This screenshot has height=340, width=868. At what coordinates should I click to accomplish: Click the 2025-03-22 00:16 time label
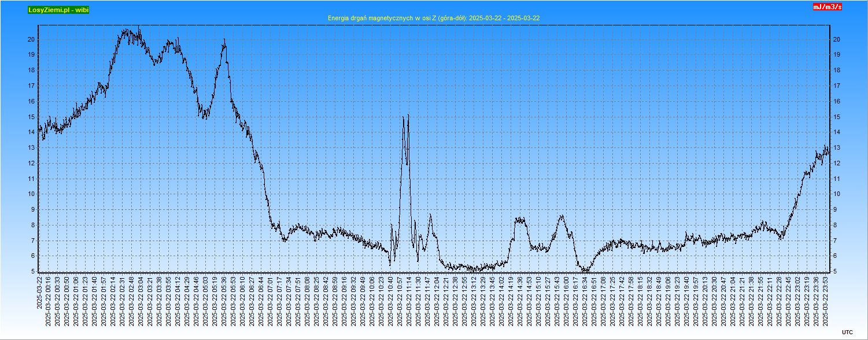(49, 300)
